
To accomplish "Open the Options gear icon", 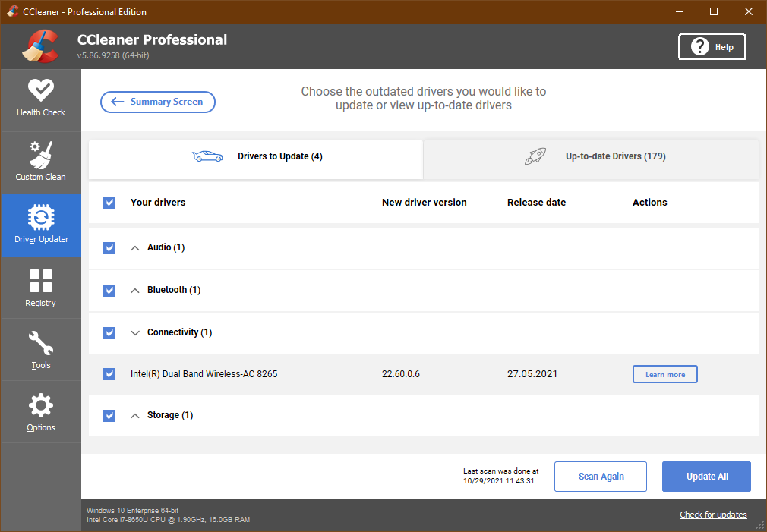I will point(41,405).
